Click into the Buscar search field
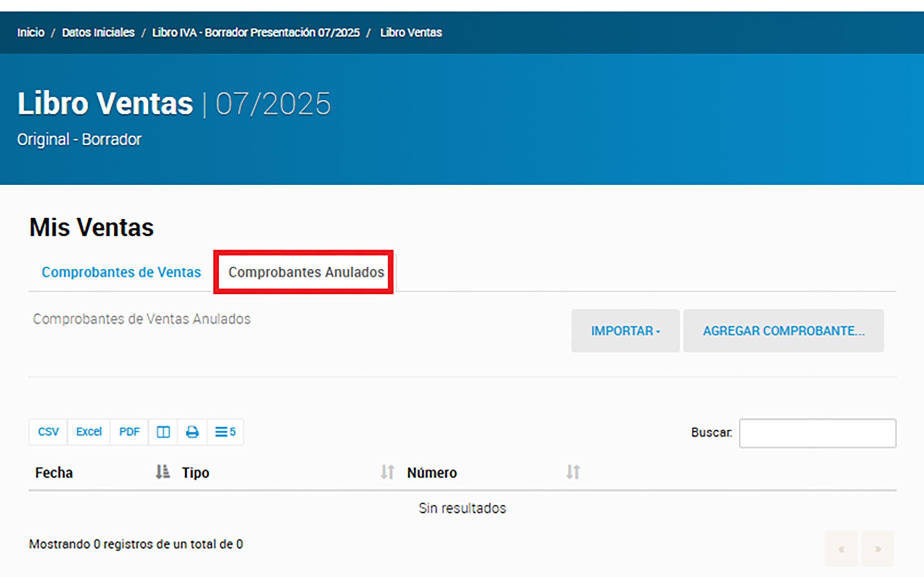The image size is (924, 577). click(817, 433)
